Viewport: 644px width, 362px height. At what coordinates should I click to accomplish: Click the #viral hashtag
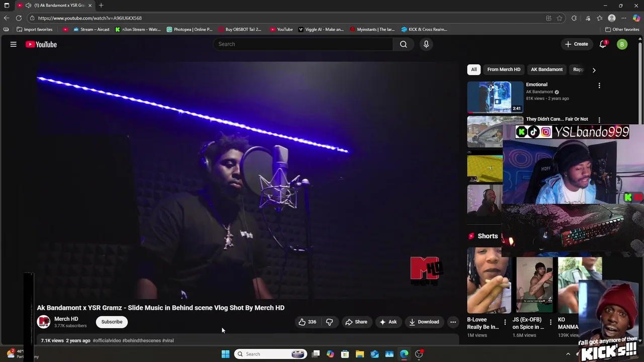(168, 340)
